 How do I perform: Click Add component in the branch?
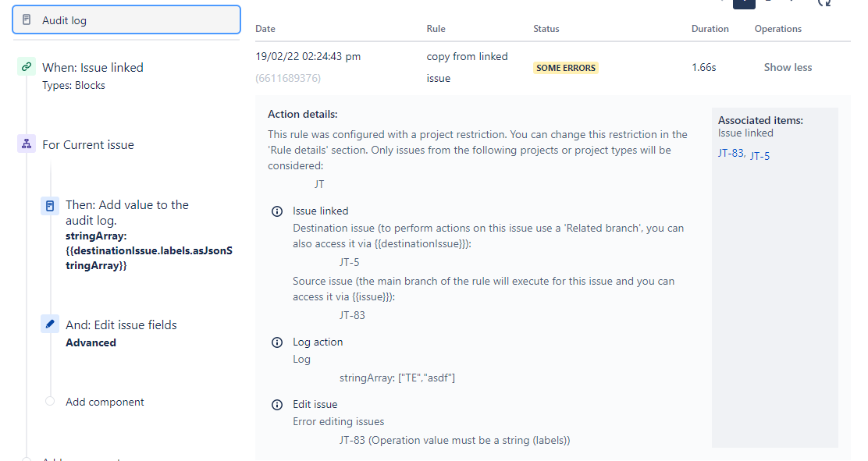tap(105, 402)
